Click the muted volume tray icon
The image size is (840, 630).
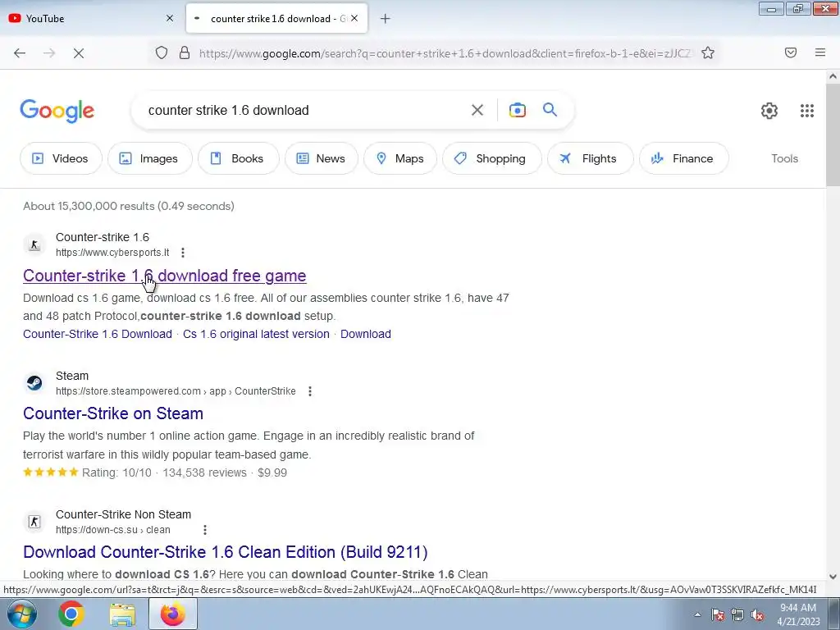tap(757, 614)
